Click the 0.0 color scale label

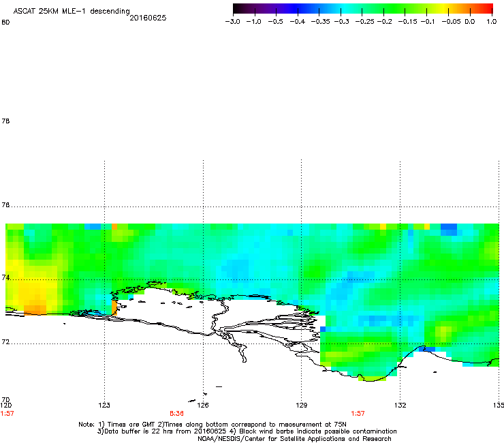470,22
